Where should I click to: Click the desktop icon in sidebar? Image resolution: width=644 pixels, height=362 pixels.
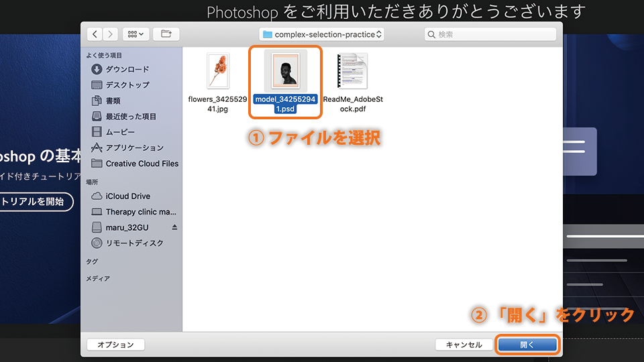pos(97,85)
